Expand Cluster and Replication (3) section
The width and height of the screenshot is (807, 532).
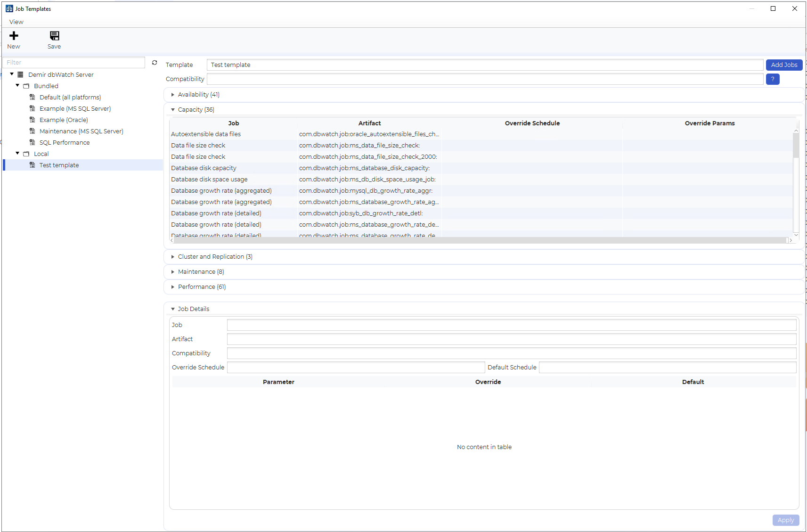173,257
